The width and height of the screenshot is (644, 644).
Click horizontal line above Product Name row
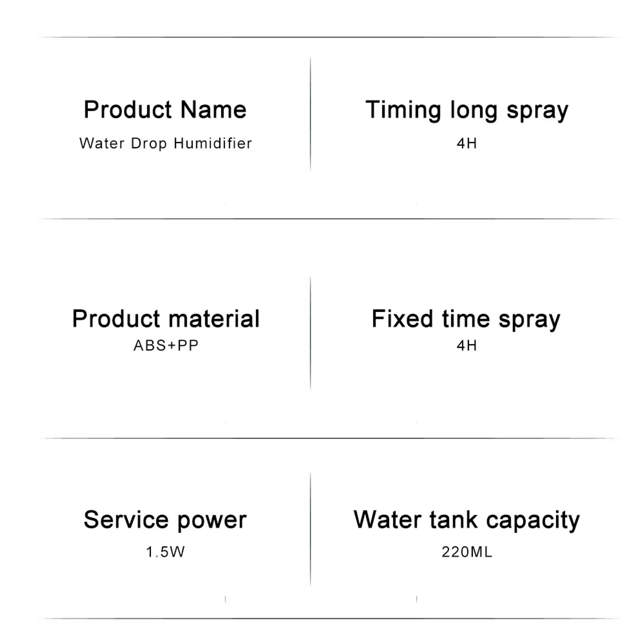click(x=328, y=37)
